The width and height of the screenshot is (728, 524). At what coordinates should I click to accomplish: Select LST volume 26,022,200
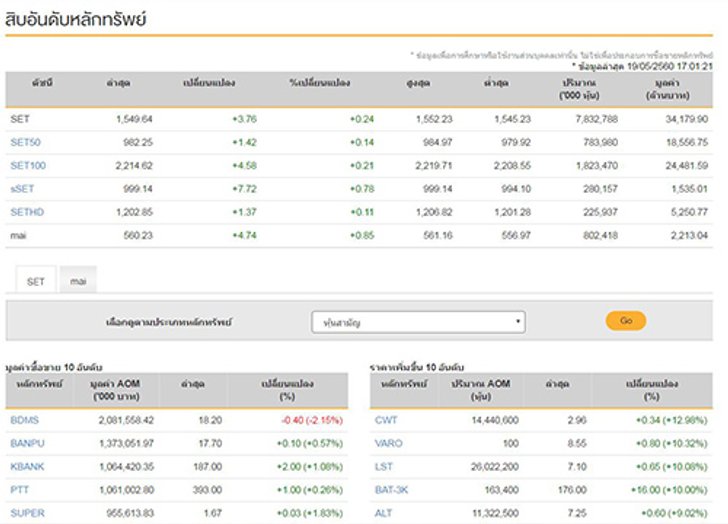click(495, 467)
